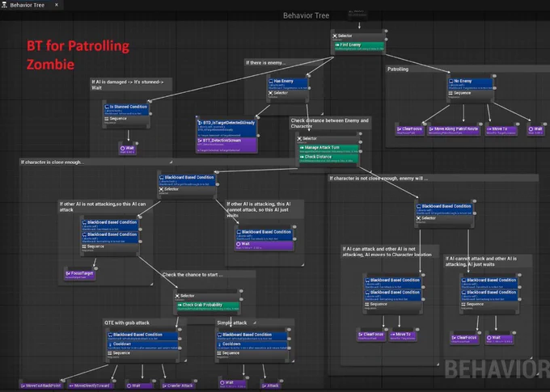Select 'Check distance between Enemy and Character' comment
550x392 pixels.
point(329,123)
